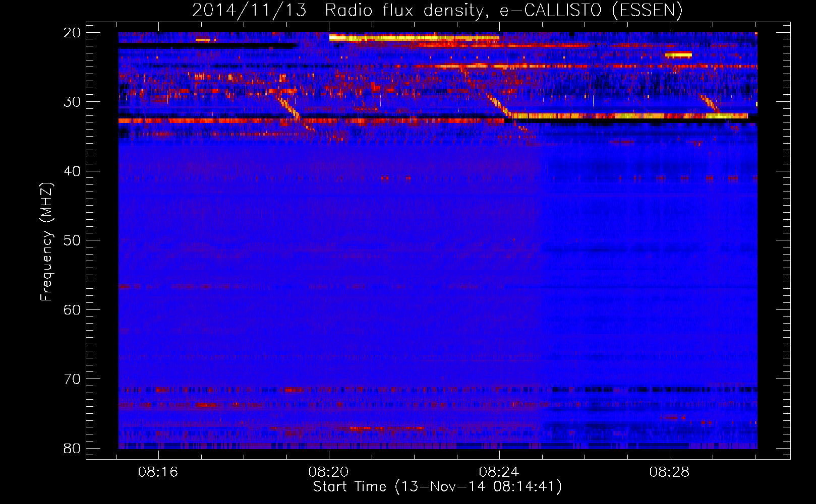Click the 20 MHz frequency tick label
816x504 pixels.
click(x=72, y=33)
